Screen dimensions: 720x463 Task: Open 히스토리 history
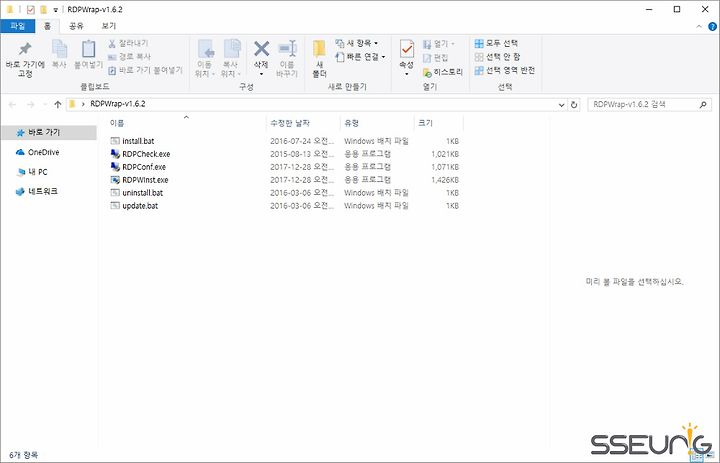pos(443,72)
